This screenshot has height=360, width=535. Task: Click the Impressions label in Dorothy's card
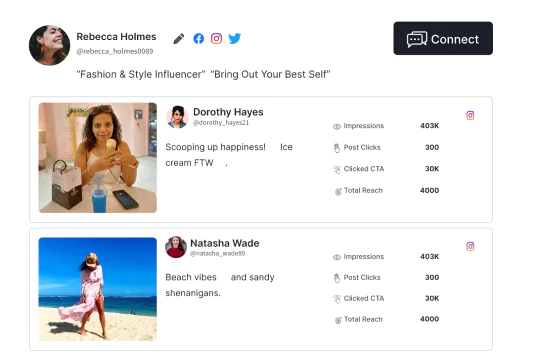pos(364,126)
